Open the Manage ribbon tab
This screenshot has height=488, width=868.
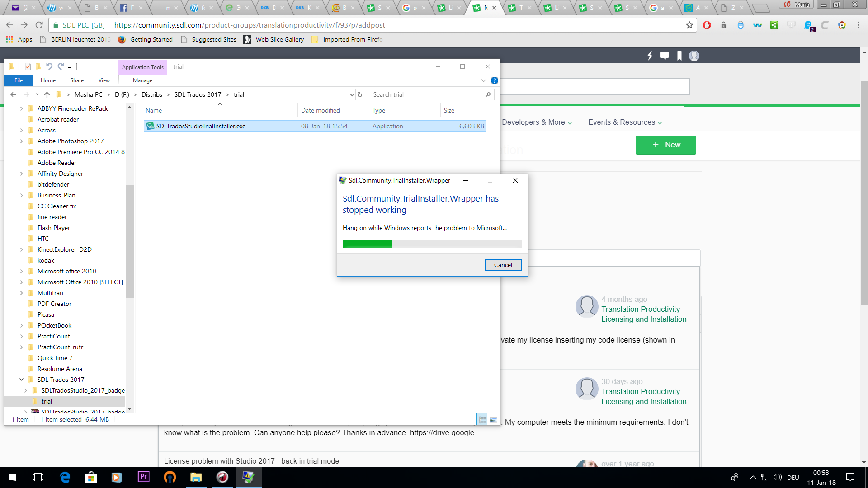point(142,80)
